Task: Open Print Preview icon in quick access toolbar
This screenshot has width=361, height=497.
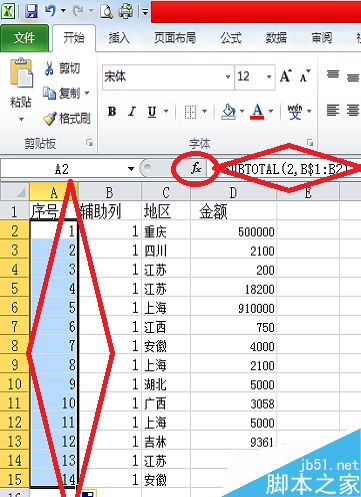Action: [x=107, y=11]
